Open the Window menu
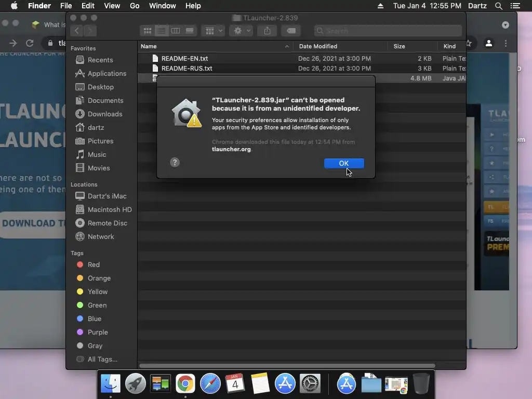This screenshot has height=399, width=532. 162,6
